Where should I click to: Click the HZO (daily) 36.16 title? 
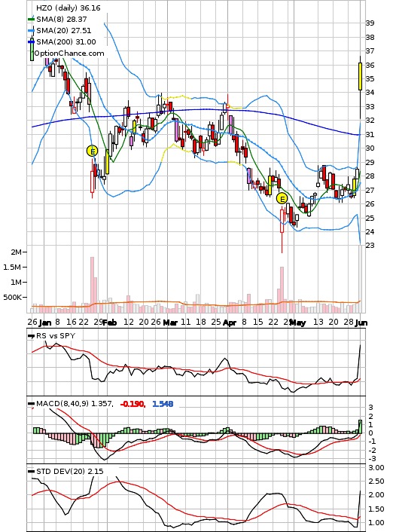click(69, 8)
